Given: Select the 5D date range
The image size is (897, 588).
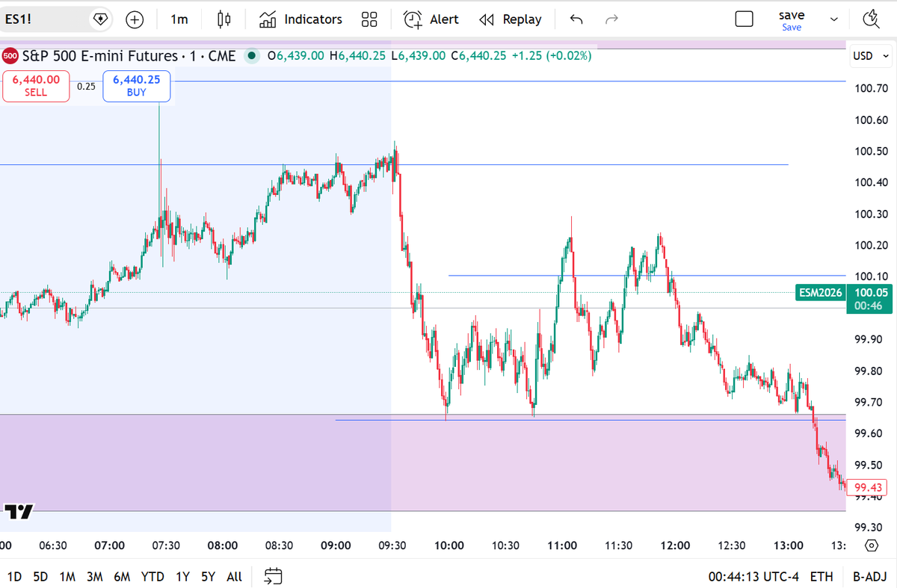Looking at the screenshot, I should coord(40,577).
